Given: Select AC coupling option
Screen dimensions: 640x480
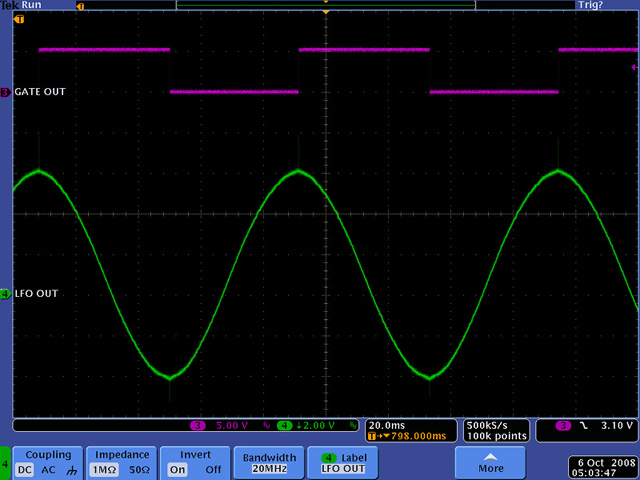Looking at the screenshot, I should tap(48, 470).
